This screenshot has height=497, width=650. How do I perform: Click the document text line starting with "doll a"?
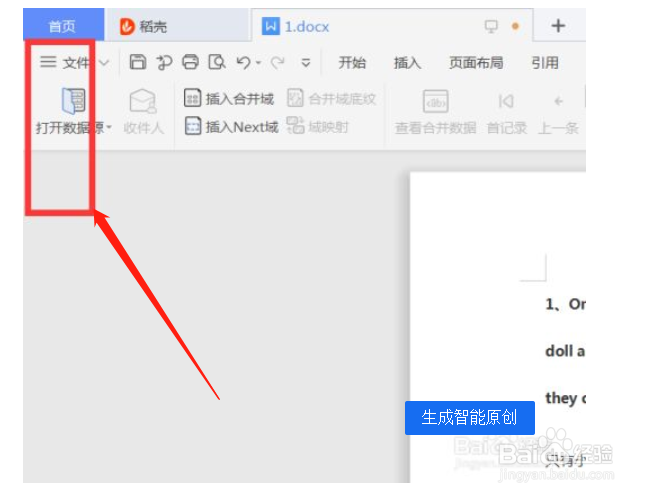point(565,351)
